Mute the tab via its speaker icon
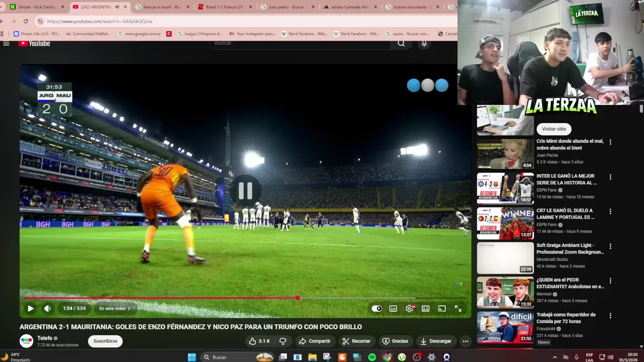This screenshot has width=644, height=362. (x=117, y=7)
